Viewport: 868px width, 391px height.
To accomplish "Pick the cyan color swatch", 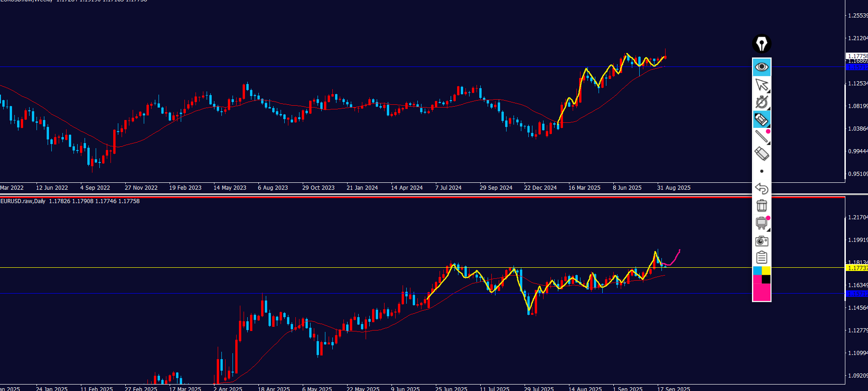I will tap(757, 271).
